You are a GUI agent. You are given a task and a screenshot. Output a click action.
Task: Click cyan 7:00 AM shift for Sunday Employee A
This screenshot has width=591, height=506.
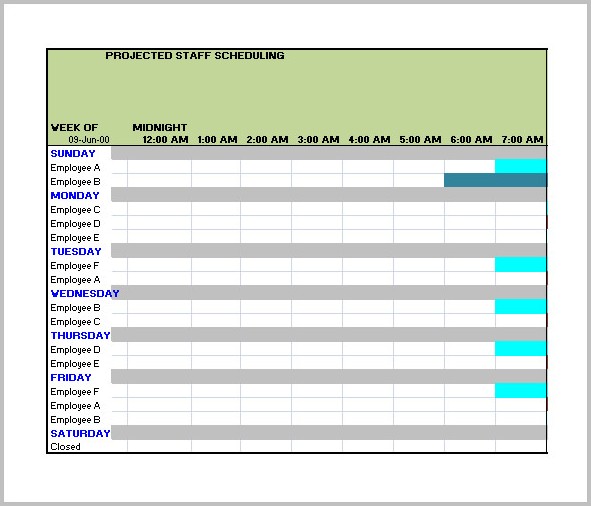[x=521, y=166]
